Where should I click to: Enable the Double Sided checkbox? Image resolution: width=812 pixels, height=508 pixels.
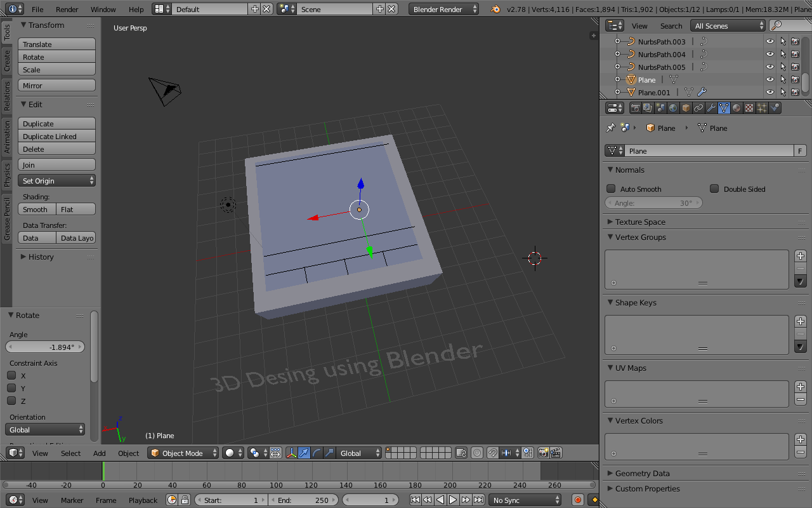click(714, 189)
